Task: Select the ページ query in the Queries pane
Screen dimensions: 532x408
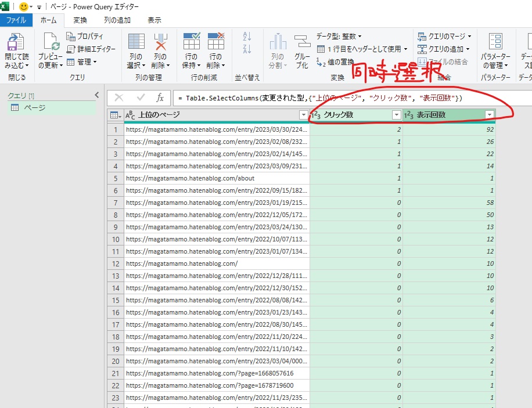Action: click(52, 107)
